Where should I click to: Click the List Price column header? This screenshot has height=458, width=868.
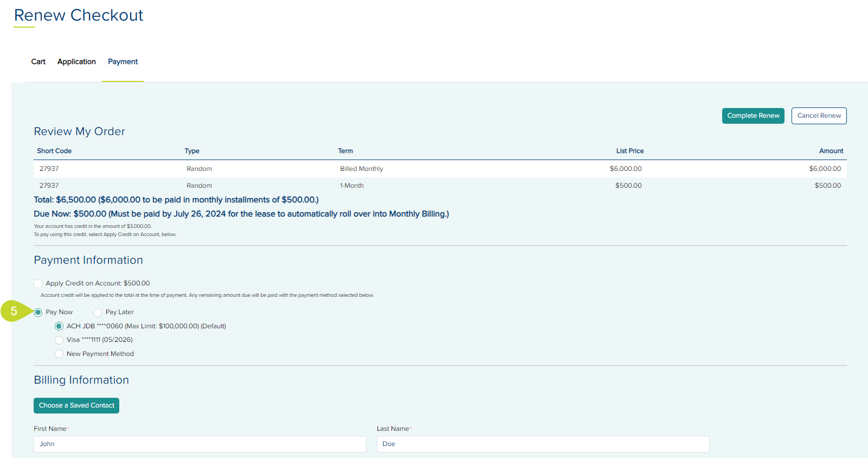(629, 151)
